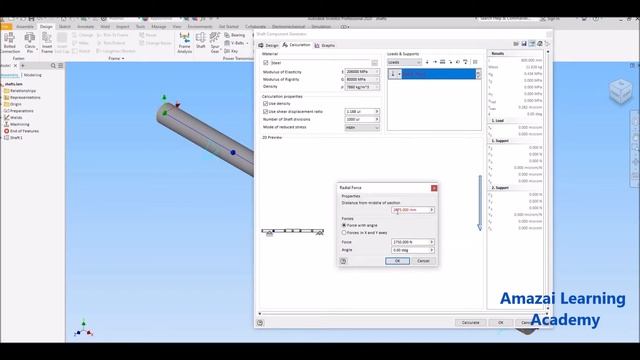This screenshot has width=640, height=360.
Task: Open the material browse button next to Steel
Action: tap(374, 63)
